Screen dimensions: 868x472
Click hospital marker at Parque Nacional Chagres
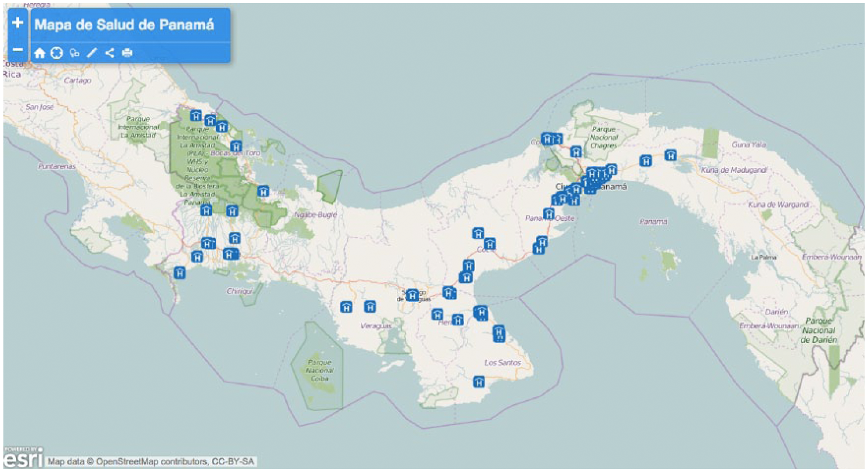576,152
